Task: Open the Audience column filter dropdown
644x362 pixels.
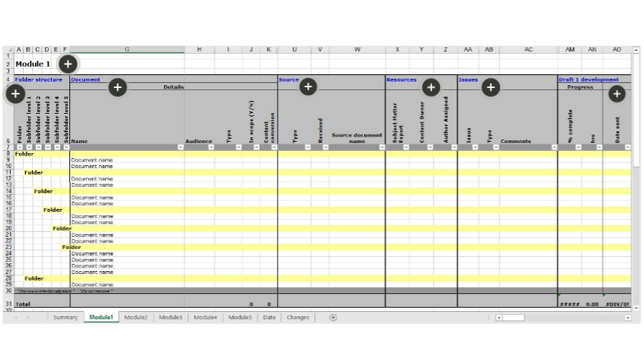Action: (x=210, y=147)
